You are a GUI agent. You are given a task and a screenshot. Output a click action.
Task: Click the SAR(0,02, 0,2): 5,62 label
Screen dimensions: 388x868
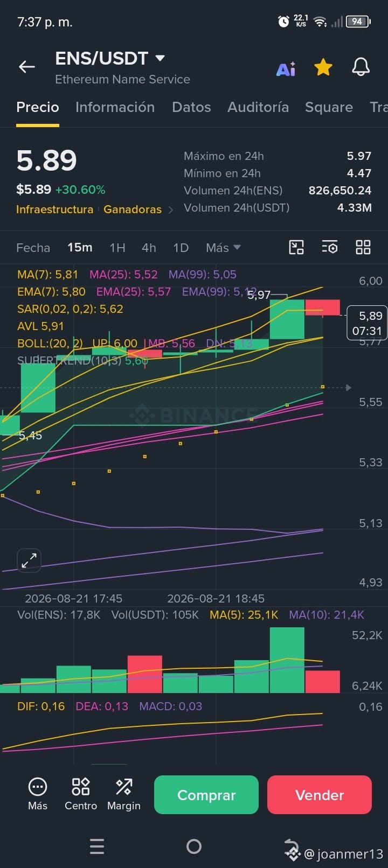coord(70,309)
